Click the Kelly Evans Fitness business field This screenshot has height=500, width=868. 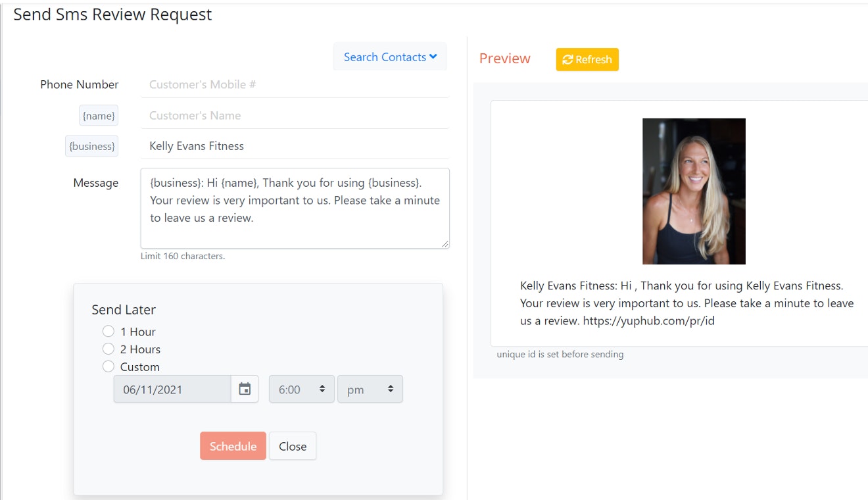[295, 146]
